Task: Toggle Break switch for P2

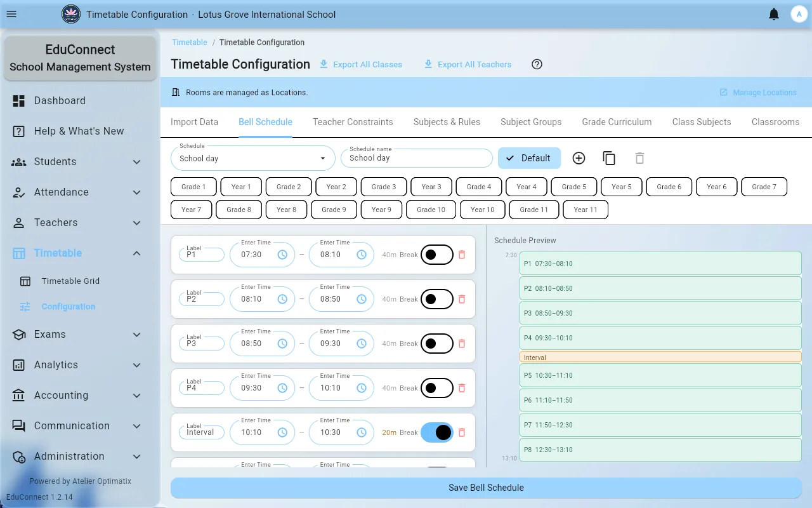Action: pyautogui.click(x=437, y=299)
